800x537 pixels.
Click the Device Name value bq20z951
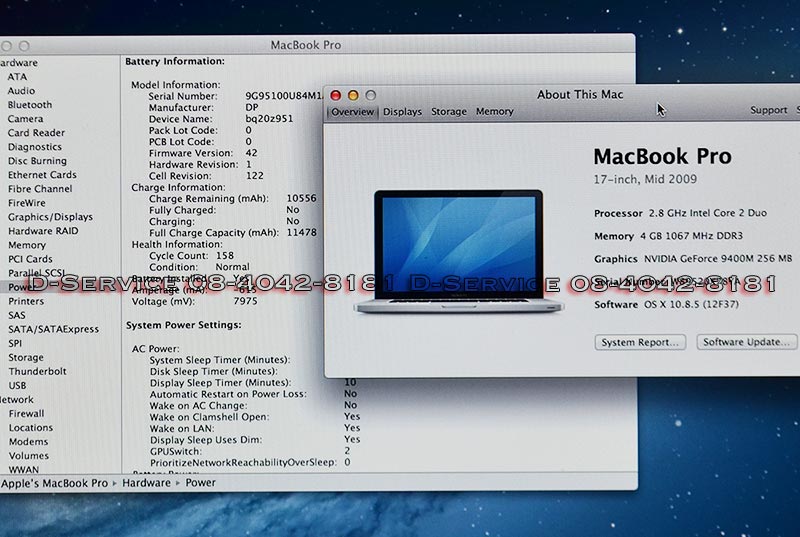[269, 119]
